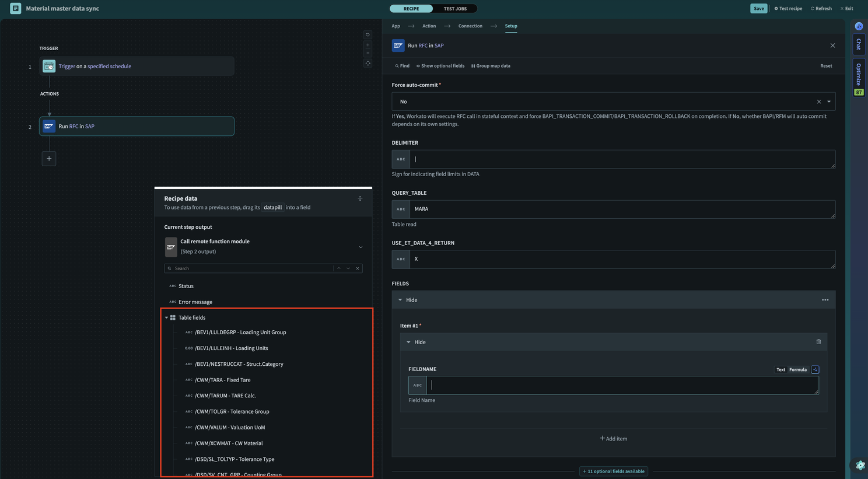Open the AI copilot sparkle icon
The width and height of the screenshot is (868, 479).
859,26
